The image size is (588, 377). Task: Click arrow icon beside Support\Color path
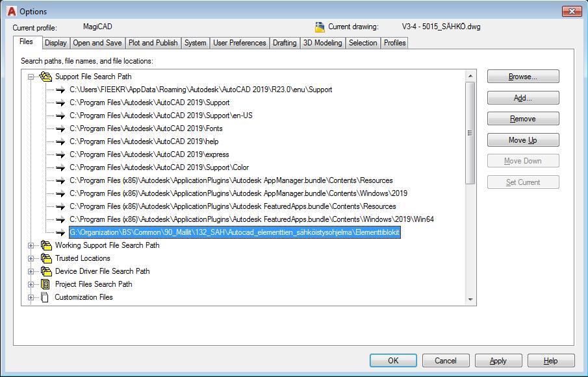[x=60, y=167]
